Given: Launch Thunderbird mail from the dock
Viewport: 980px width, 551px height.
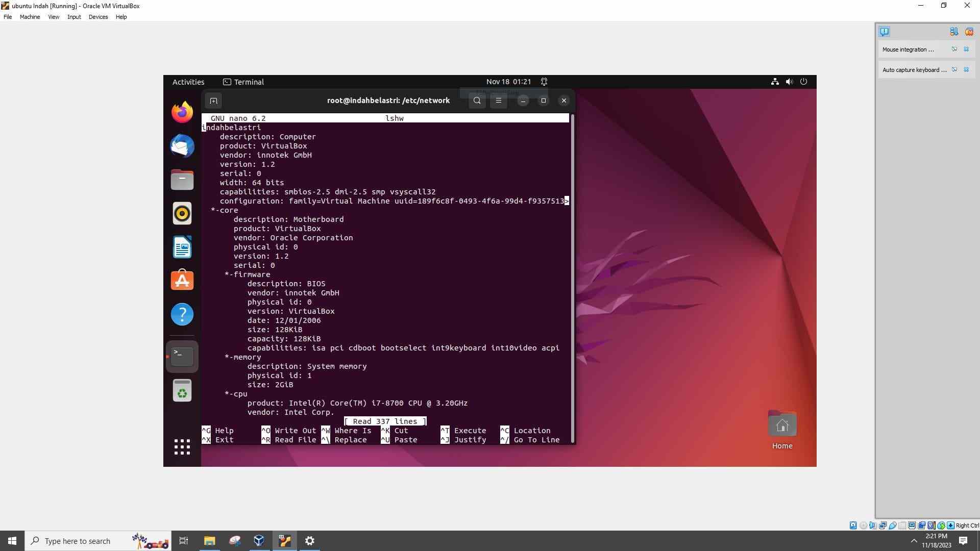Looking at the screenshot, I should point(182,146).
